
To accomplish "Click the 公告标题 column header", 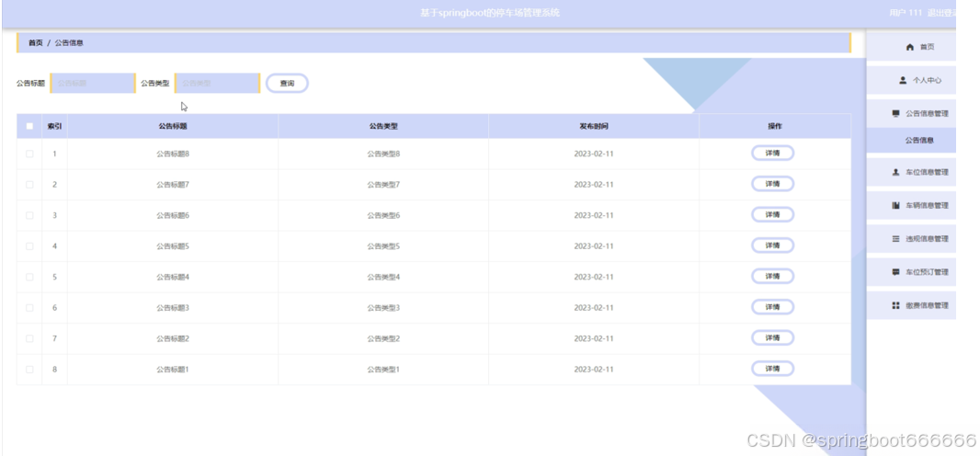I will click(x=173, y=126).
